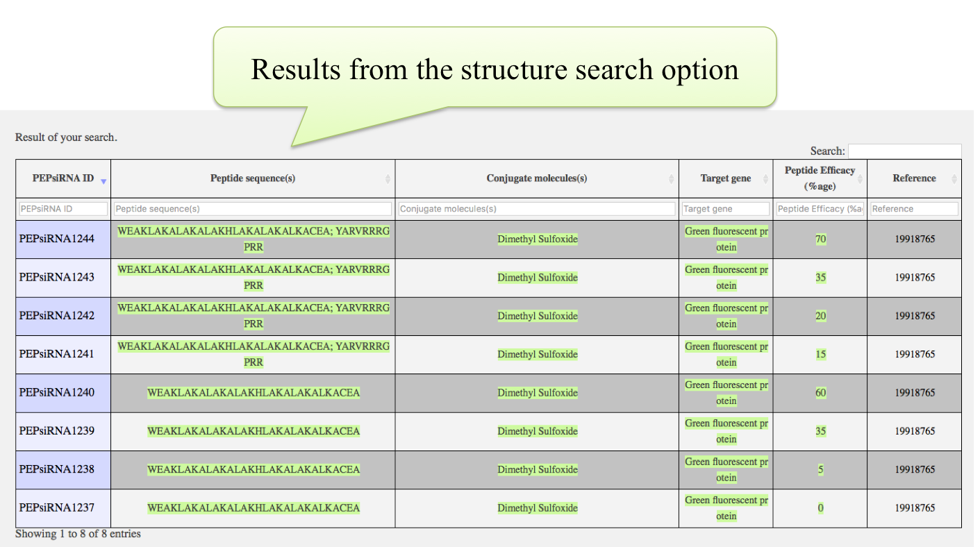The height and width of the screenshot is (547, 980).
Task: Sort by PEPsiRNA ID column arrow
Action: [103, 181]
